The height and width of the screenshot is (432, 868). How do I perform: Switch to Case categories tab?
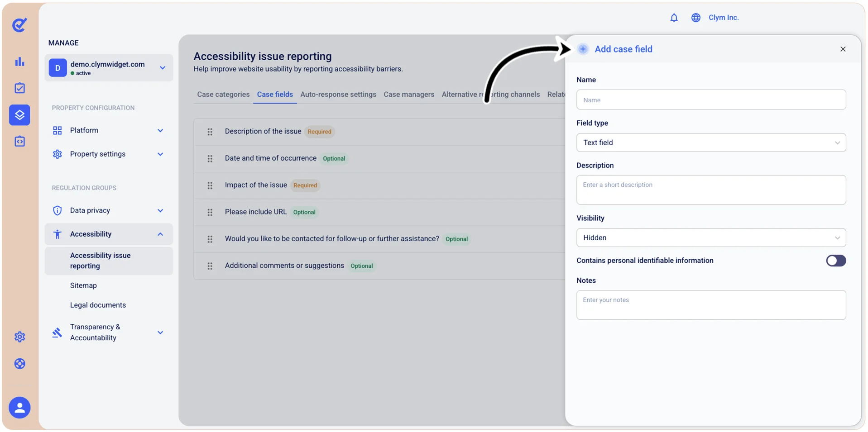pyautogui.click(x=223, y=95)
